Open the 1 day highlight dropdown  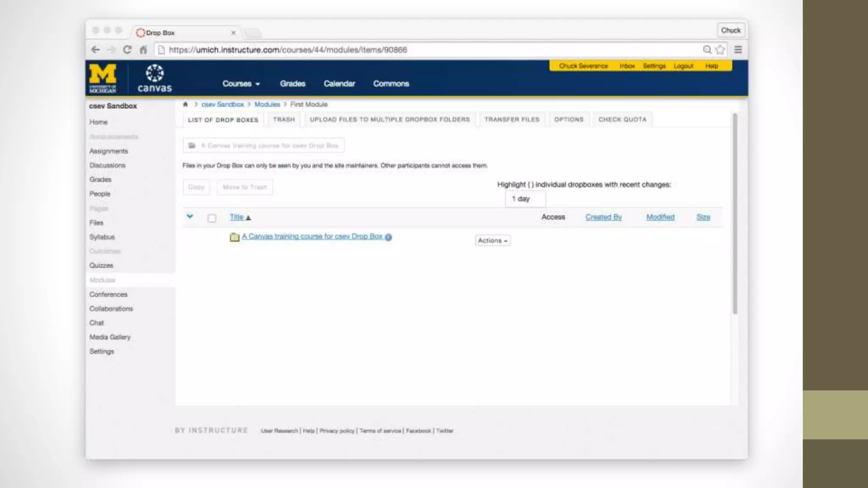[x=525, y=199]
